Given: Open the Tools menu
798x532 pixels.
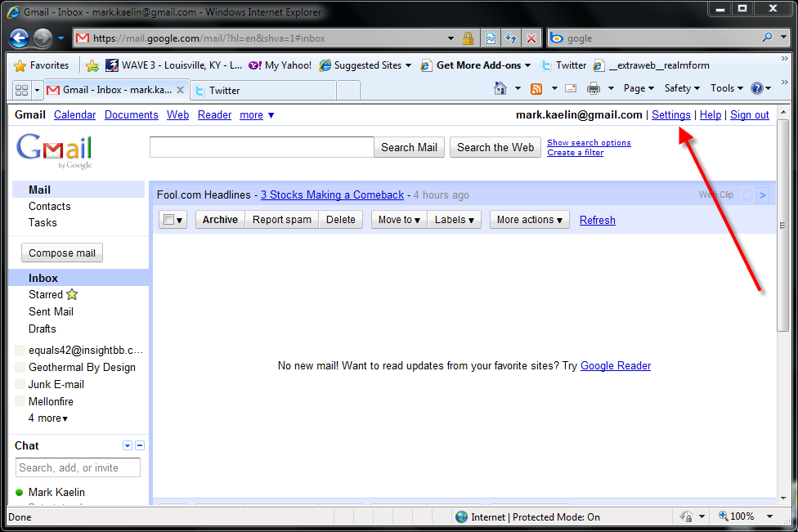Looking at the screenshot, I should 727,88.
